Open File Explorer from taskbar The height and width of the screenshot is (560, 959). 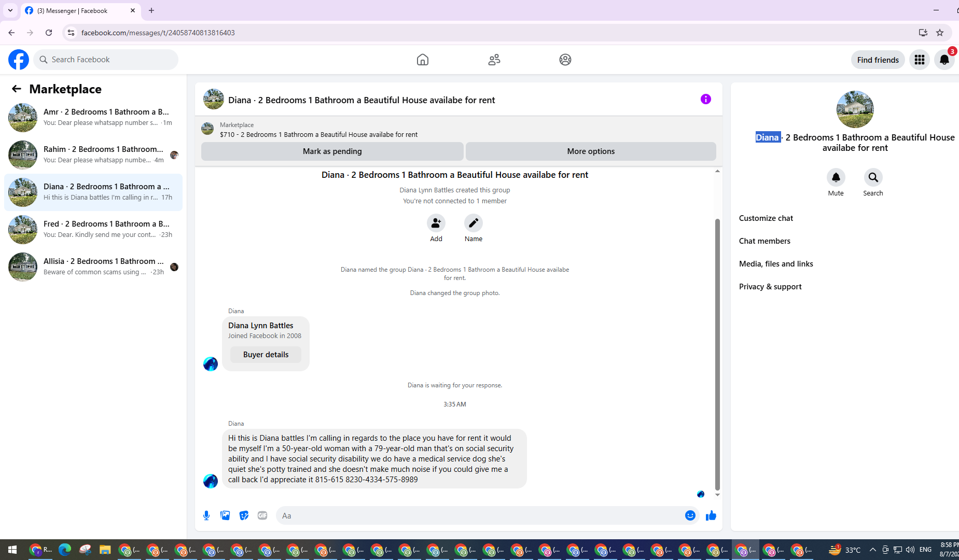[105, 550]
